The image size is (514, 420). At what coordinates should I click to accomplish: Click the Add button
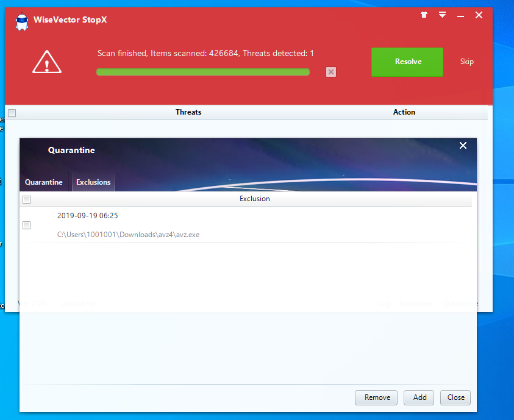pyautogui.click(x=419, y=397)
